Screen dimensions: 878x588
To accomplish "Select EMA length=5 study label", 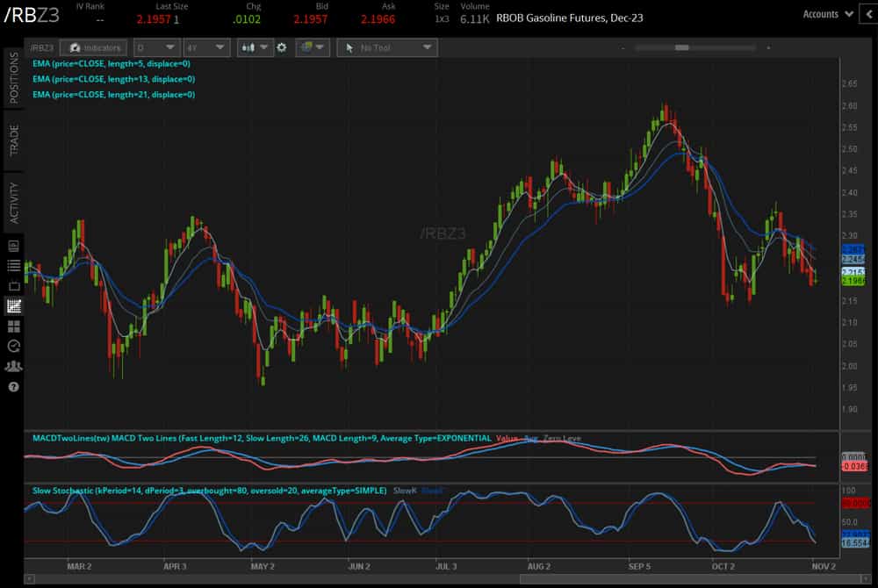I will click(x=111, y=64).
